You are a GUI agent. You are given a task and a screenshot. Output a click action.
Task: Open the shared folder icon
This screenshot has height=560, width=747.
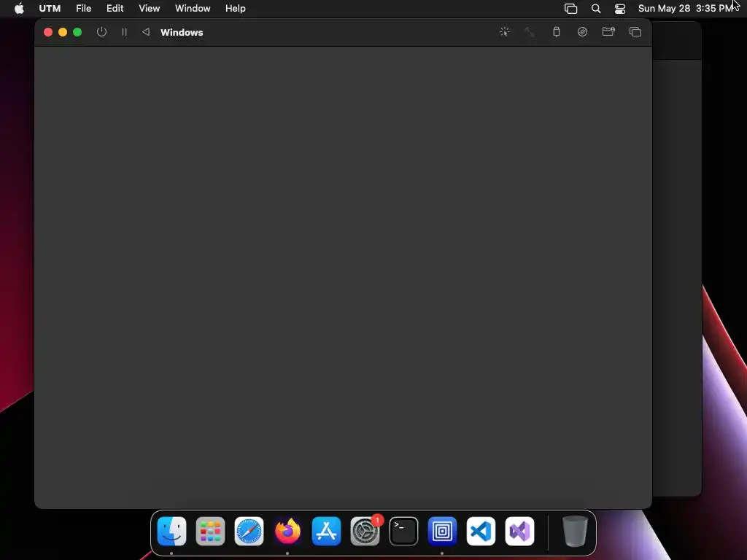pos(608,32)
